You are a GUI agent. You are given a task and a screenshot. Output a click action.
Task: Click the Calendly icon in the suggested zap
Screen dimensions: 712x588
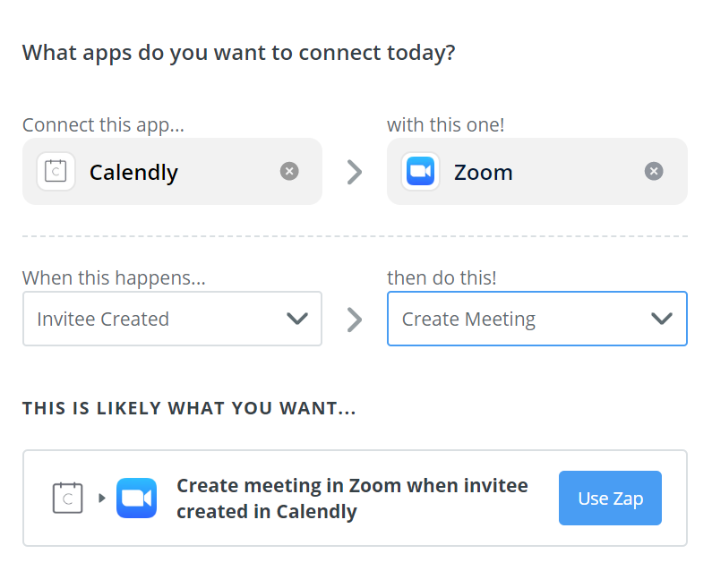click(68, 498)
